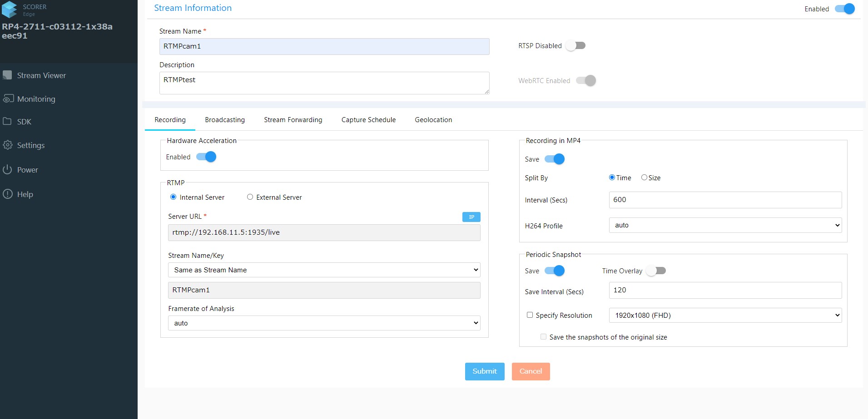Image resolution: width=868 pixels, height=419 pixels.
Task: Click the Interval (Secs) input field
Action: coord(725,200)
